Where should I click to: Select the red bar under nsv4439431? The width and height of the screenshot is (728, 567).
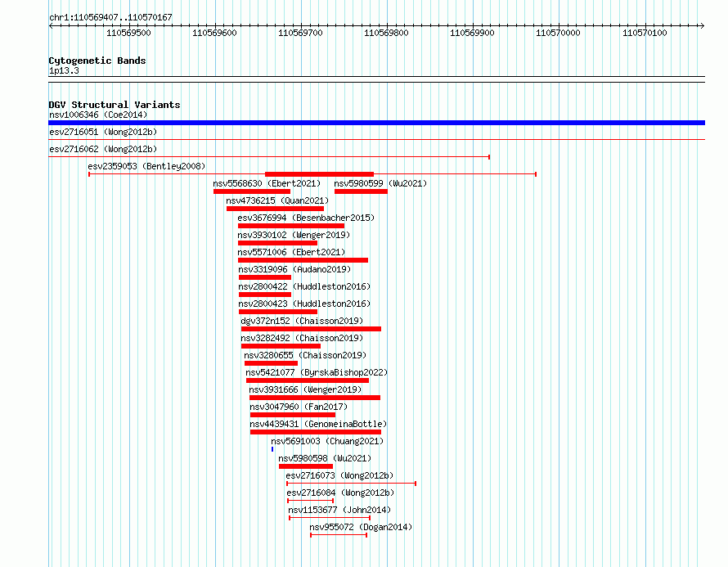tap(316, 432)
